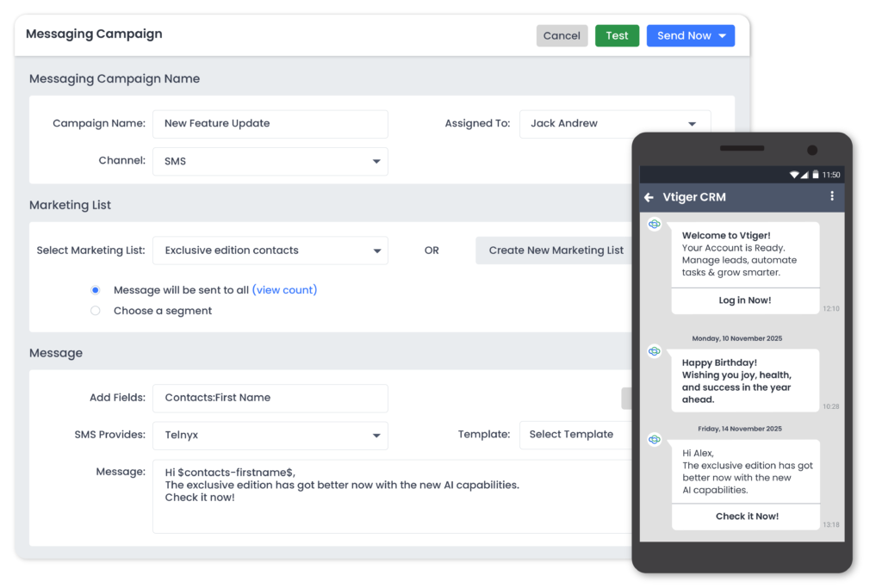The height and width of the screenshot is (588, 882).
Task: Click the green Test button
Action: (617, 36)
